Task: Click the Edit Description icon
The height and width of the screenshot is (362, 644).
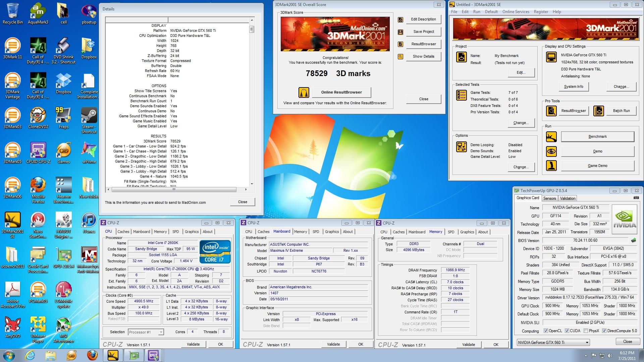Action: click(400, 20)
